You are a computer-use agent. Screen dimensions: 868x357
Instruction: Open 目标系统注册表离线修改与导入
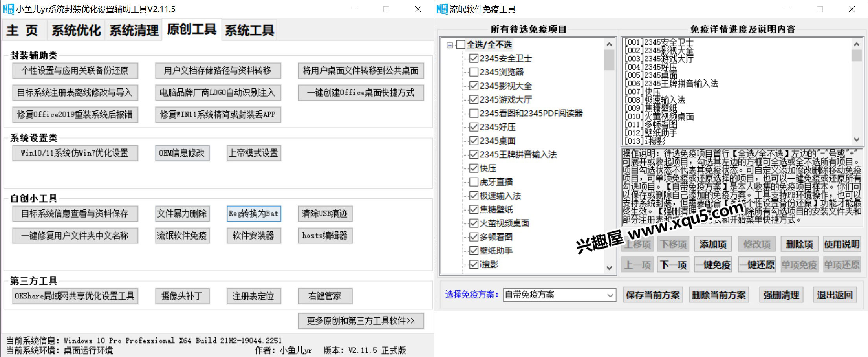[75, 93]
